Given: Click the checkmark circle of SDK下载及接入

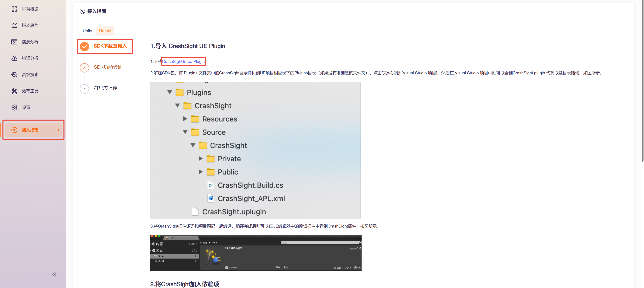Looking at the screenshot, I should (x=84, y=46).
